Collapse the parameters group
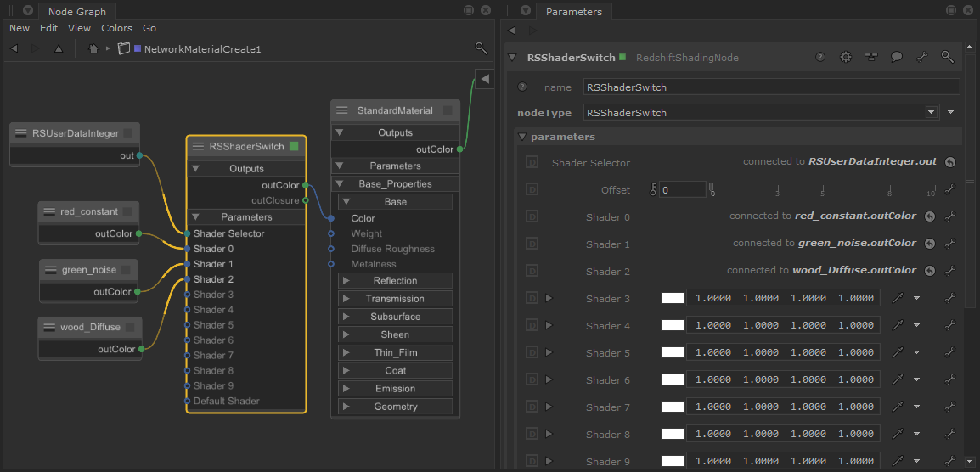Image resolution: width=980 pixels, height=472 pixels. [522, 137]
